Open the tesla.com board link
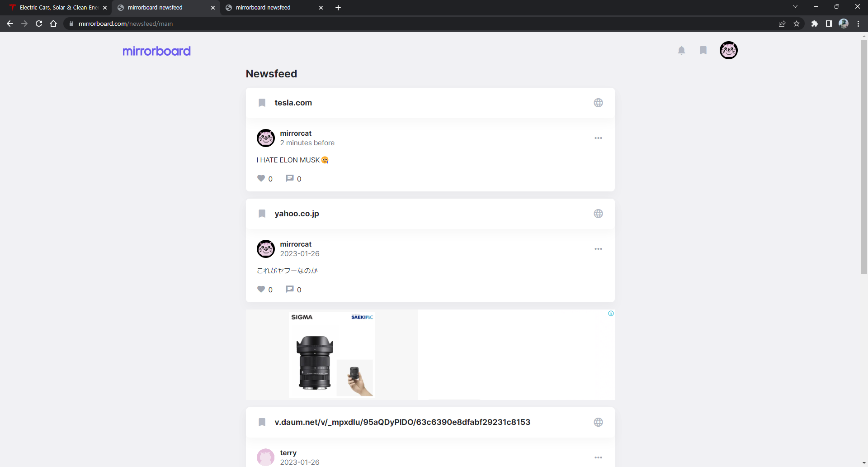This screenshot has width=868, height=467. [293, 103]
